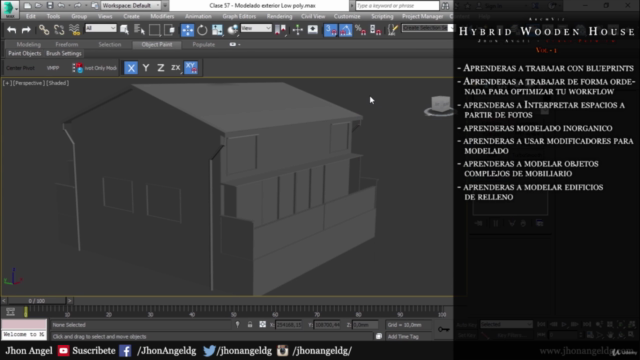This screenshot has height=360, width=640.
Task: Toggle the Selection Lock padlock in status bar
Action: coord(250,324)
